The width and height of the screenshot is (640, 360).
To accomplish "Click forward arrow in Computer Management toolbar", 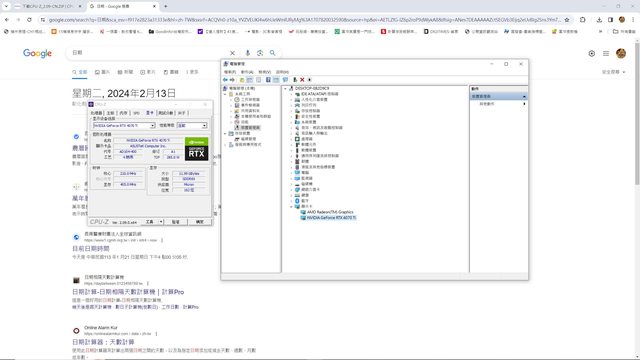I will point(232,80).
